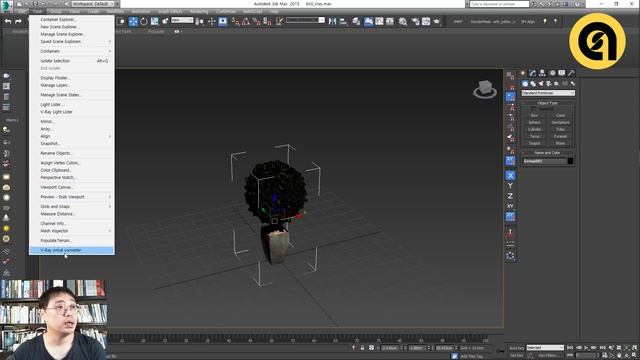
Task: Click the Save file quick-access icon
Action: (36, 4)
